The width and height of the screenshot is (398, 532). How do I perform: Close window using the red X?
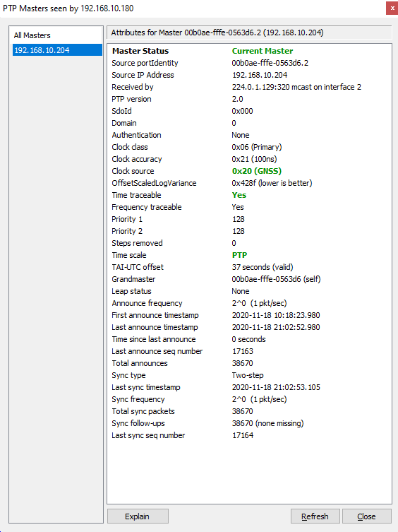pos(392,8)
